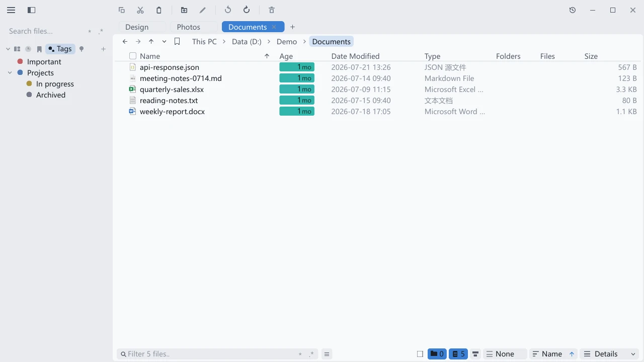This screenshot has height=362, width=644.
Task: Toggle wildcard asterisk in Search files box
Action: [90, 32]
